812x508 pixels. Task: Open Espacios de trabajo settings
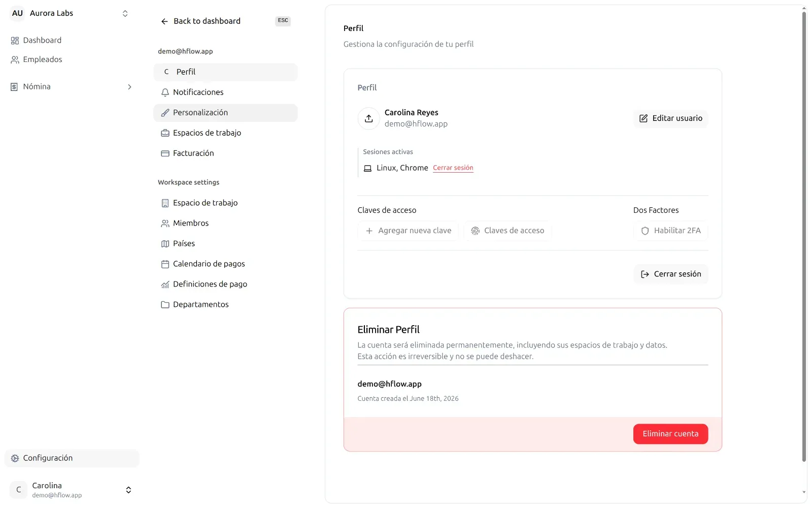[225, 133]
